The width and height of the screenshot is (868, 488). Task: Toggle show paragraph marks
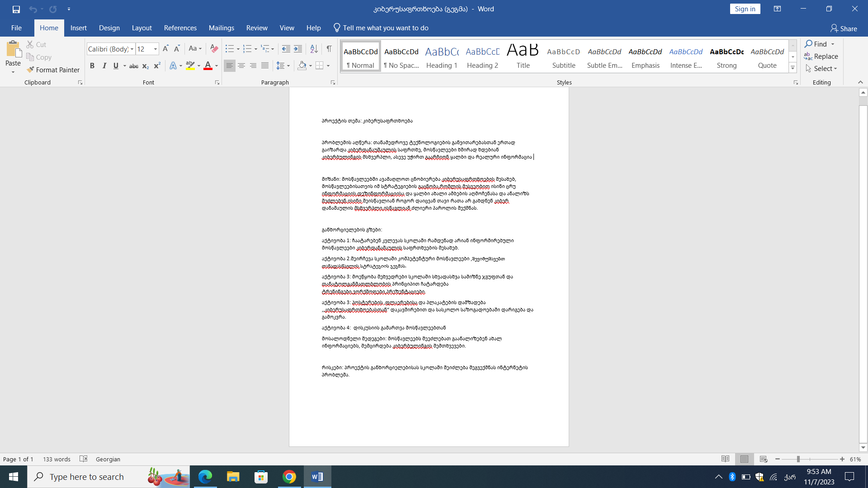click(329, 49)
